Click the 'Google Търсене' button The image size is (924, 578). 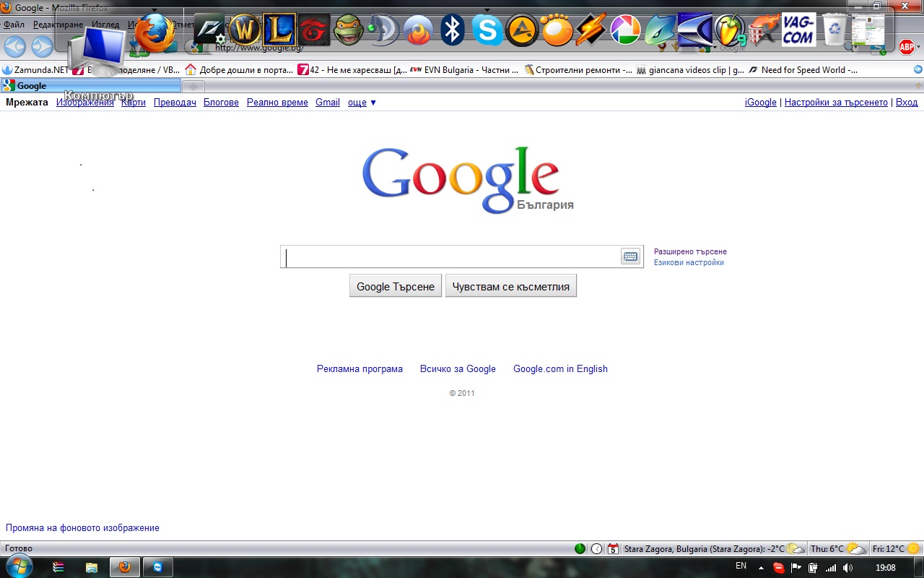(396, 286)
